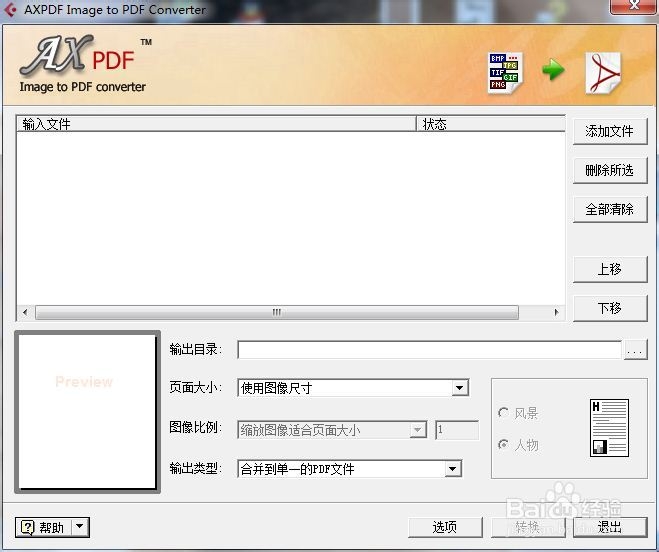
Task: Click the green arrow icon in banner
Action: [553, 69]
